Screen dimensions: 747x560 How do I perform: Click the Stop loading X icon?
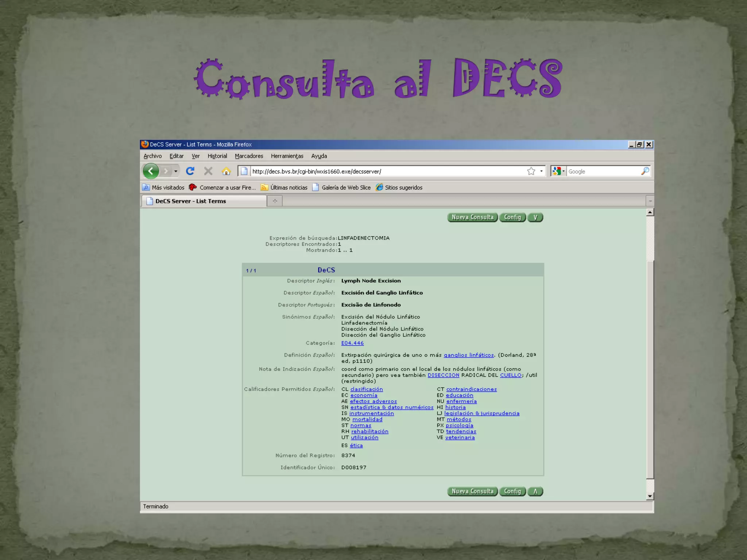(208, 171)
